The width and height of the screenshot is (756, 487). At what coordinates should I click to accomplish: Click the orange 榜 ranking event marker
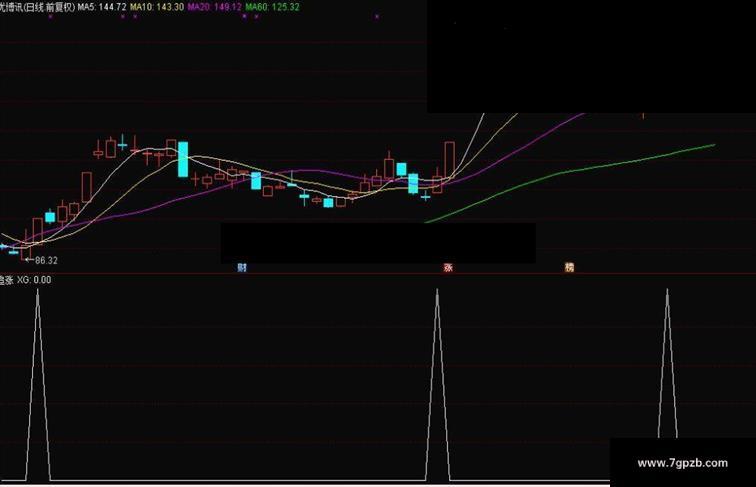click(569, 267)
